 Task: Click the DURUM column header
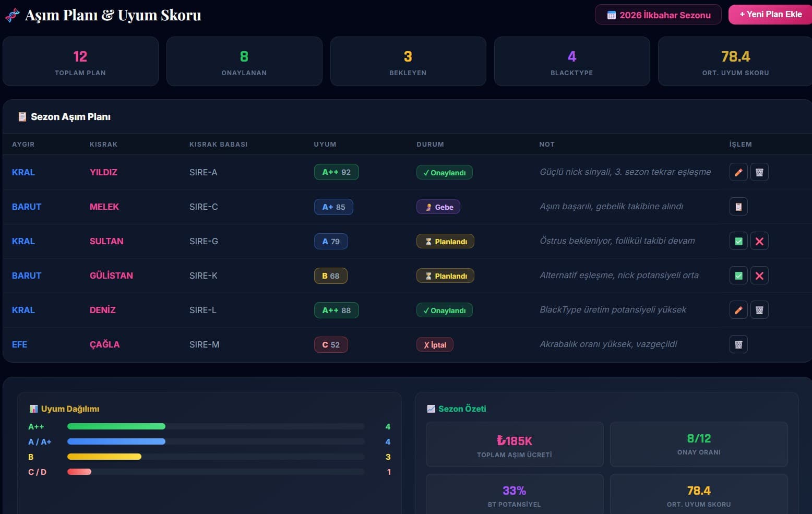(430, 144)
